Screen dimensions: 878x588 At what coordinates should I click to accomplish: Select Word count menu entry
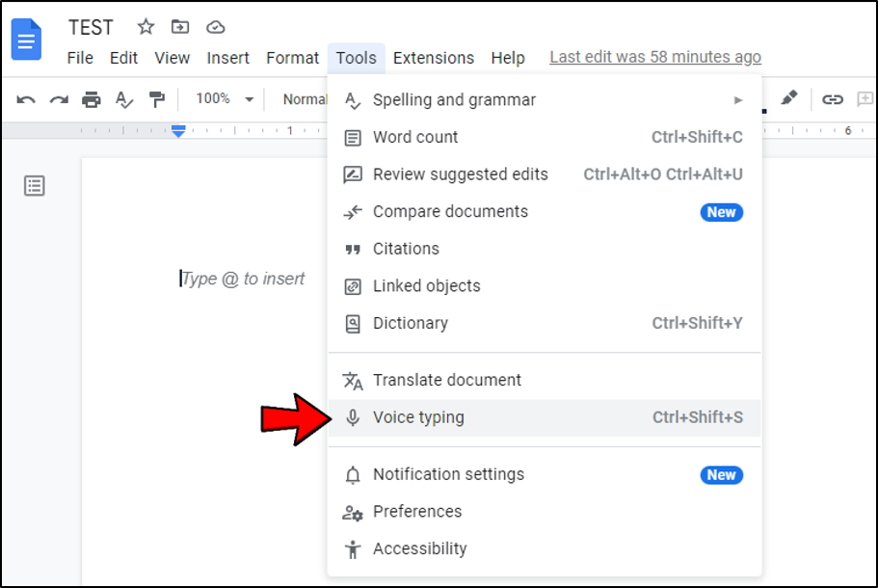click(x=544, y=137)
